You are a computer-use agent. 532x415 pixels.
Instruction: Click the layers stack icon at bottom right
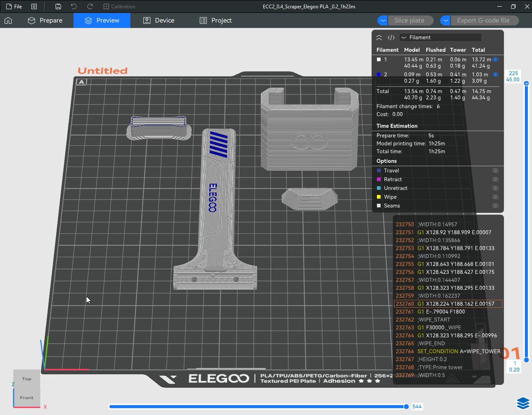[523, 403]
